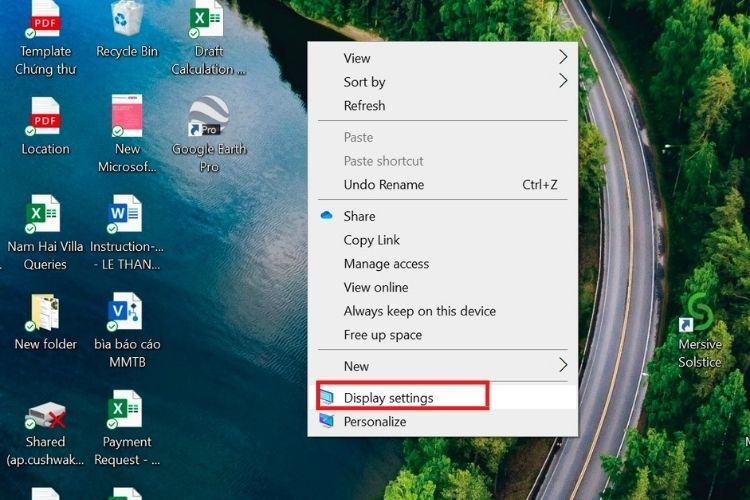
Task: Select Always keep on this device
Action: click(442, 311)
